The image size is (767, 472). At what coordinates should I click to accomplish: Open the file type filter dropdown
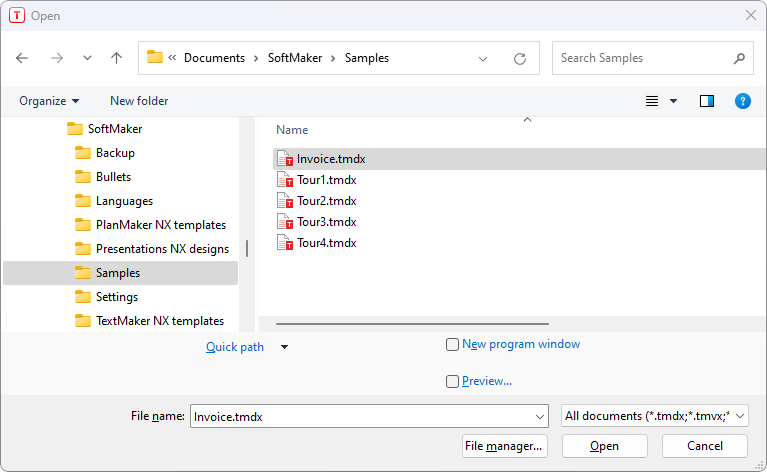tap(654, 416)
